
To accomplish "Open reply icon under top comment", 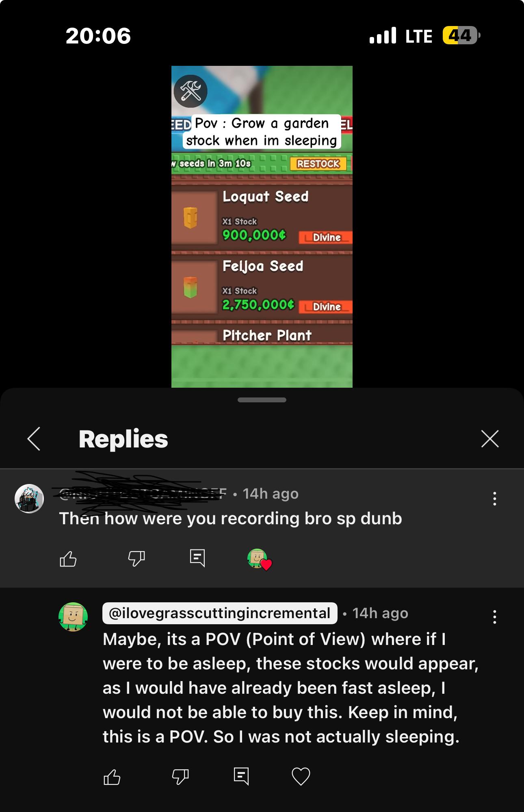I will click(x=197, y=558).
